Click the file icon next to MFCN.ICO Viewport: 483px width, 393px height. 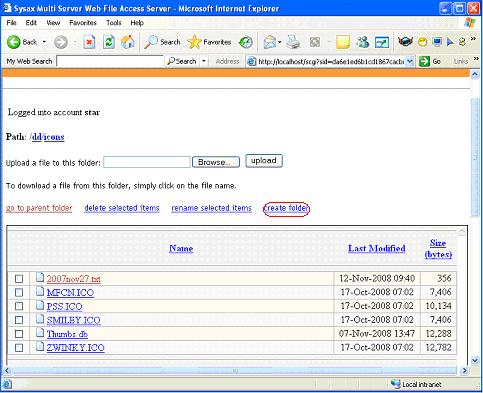(x=40, y=291)
